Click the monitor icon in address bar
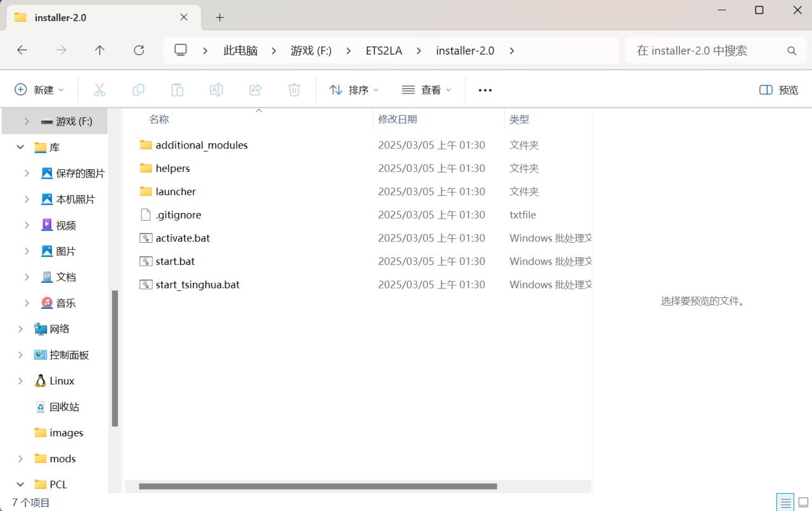 (181, 50)
